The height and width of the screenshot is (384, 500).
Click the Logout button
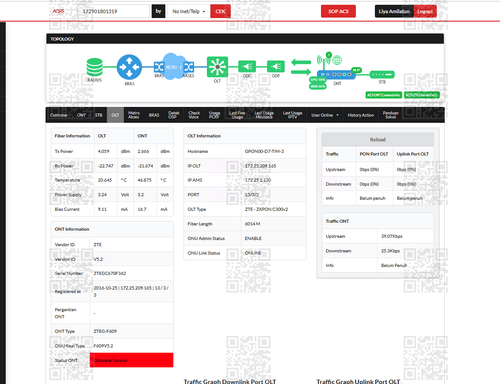click(425, 11)
